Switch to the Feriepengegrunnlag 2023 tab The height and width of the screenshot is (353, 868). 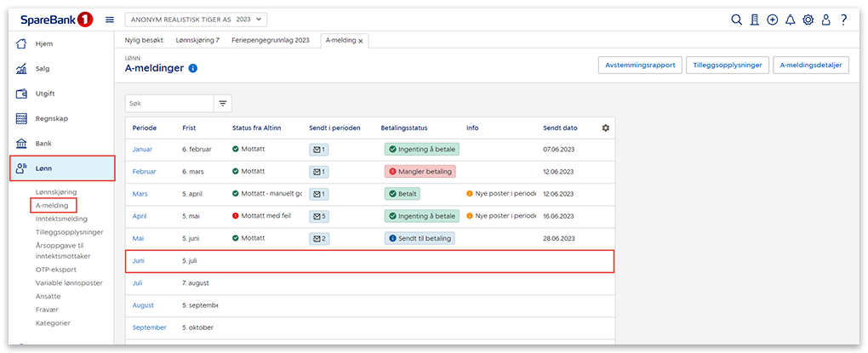pyautogui.click(x=271, y=40)
